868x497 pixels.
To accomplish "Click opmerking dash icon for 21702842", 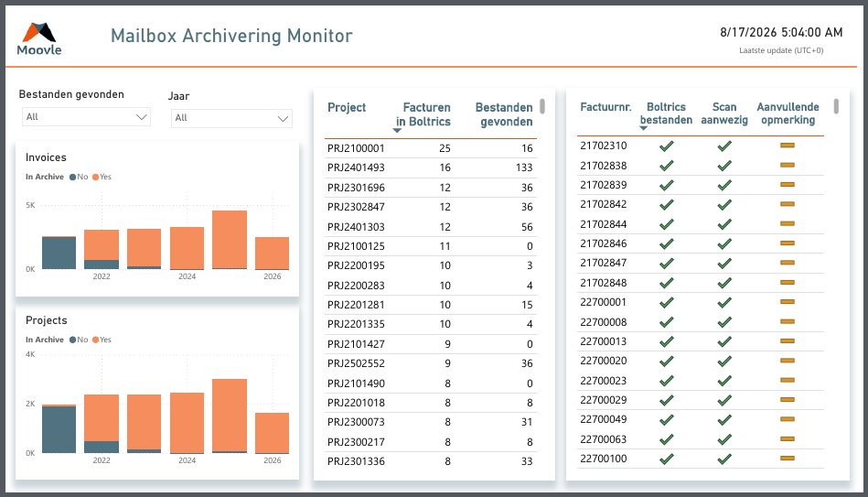I will point(788,204).
